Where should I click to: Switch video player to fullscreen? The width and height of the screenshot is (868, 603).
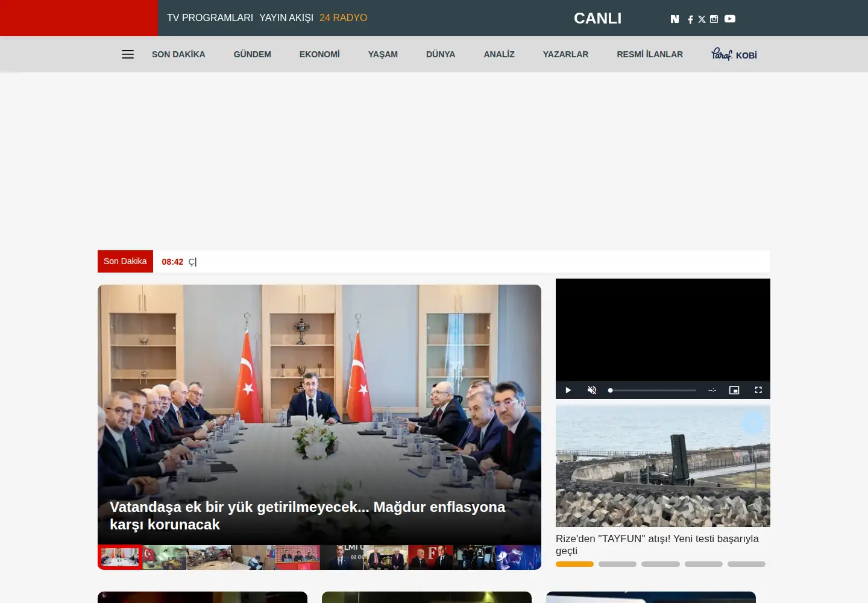coord(758,390)
